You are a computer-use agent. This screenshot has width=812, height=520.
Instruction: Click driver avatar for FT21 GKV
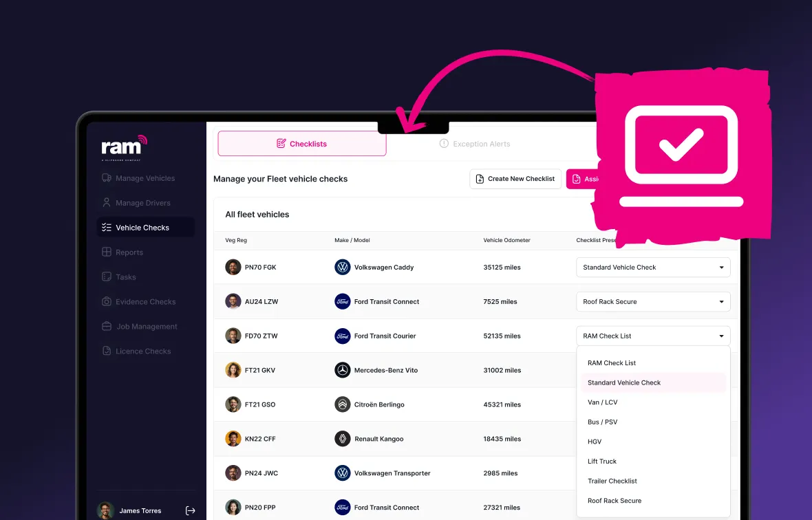[233, 370]
